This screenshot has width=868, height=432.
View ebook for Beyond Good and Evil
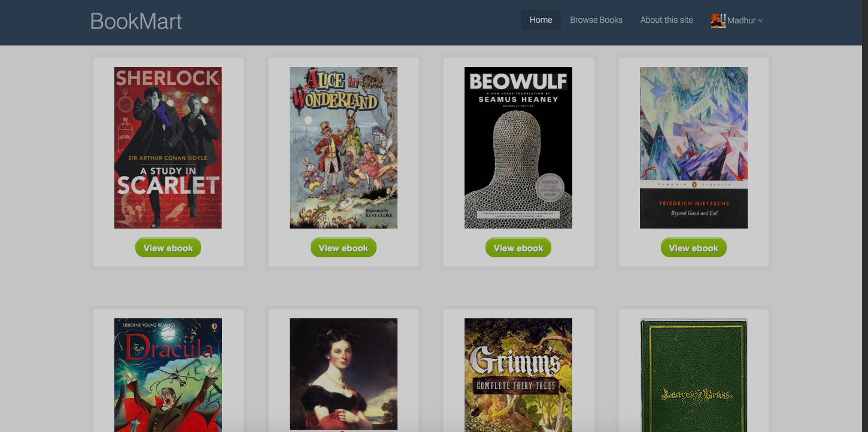click(x=694, y=248)
